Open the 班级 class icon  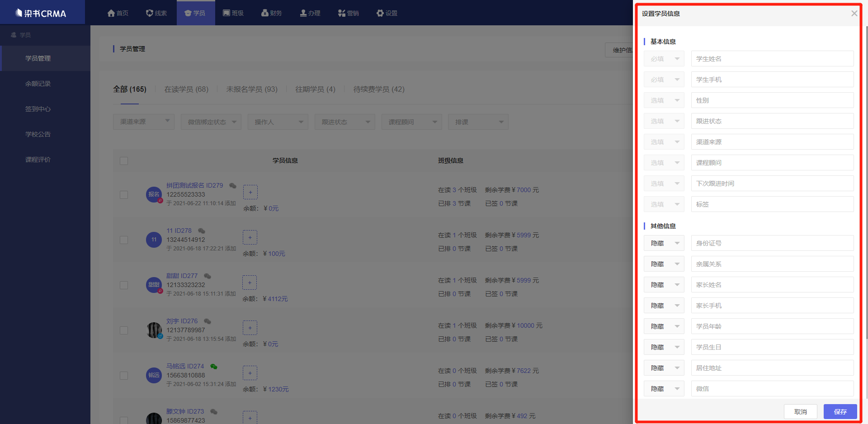pyautogui.click(x=226, y=13)
